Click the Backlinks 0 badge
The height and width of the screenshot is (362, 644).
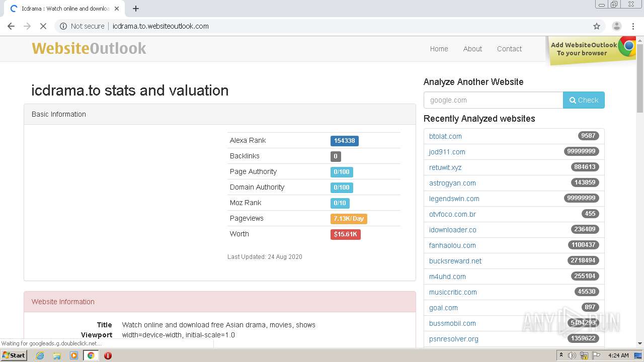(336, 156)
